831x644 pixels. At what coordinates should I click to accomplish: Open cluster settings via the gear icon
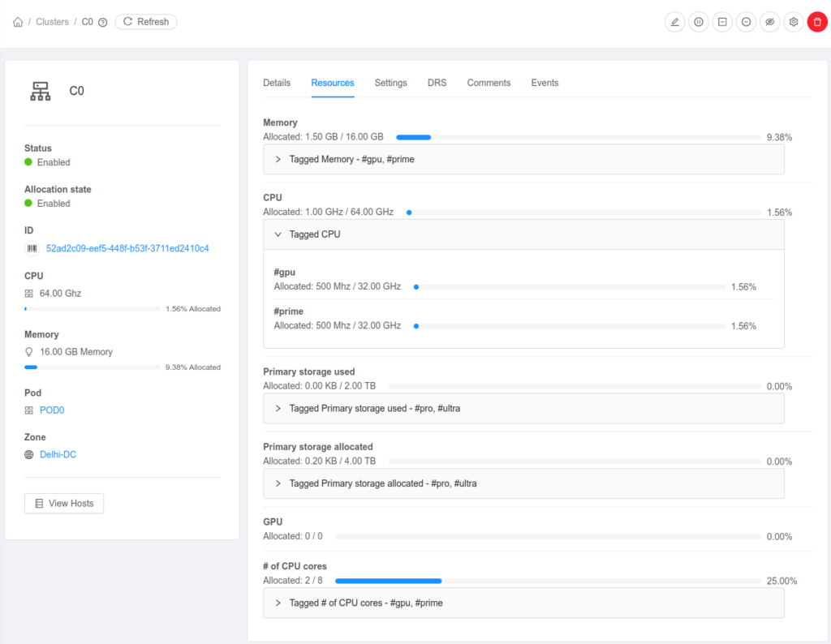[x=793, y=22]
